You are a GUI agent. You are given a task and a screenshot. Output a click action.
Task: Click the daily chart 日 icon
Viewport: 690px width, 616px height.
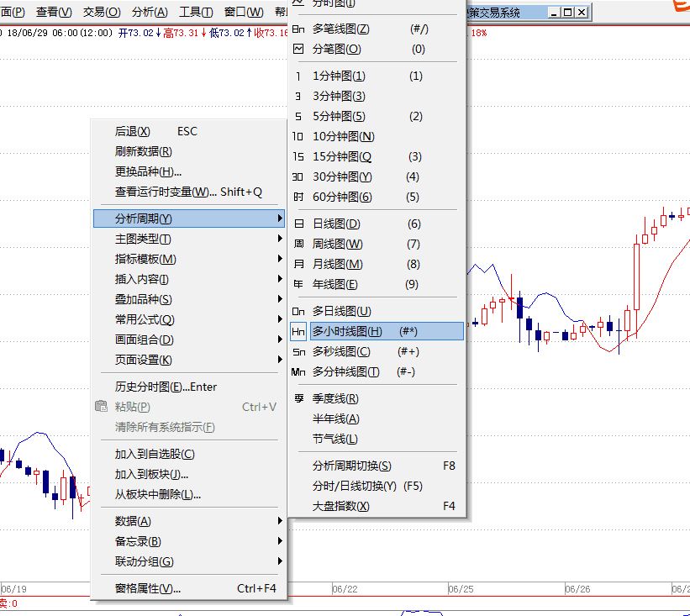pyautogui.click(x=298, y=224)
